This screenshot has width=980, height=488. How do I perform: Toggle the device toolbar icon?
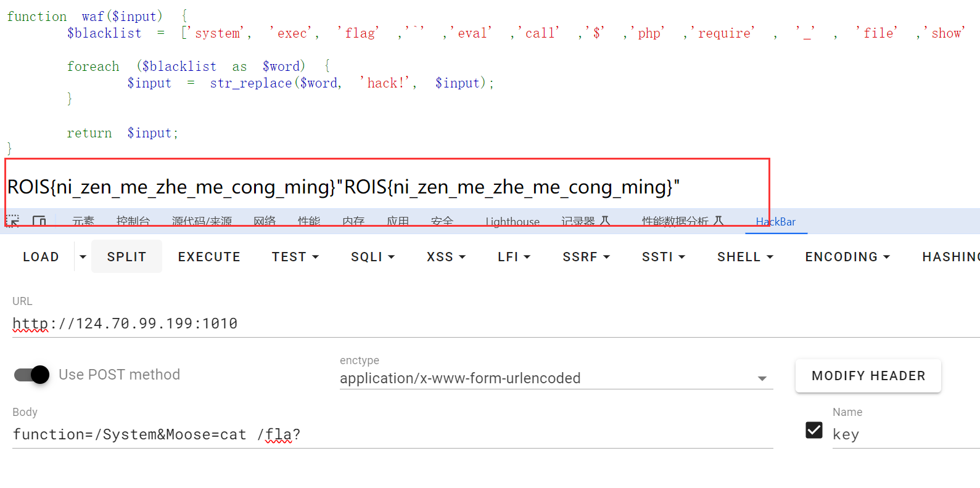(x=39, y=221)
